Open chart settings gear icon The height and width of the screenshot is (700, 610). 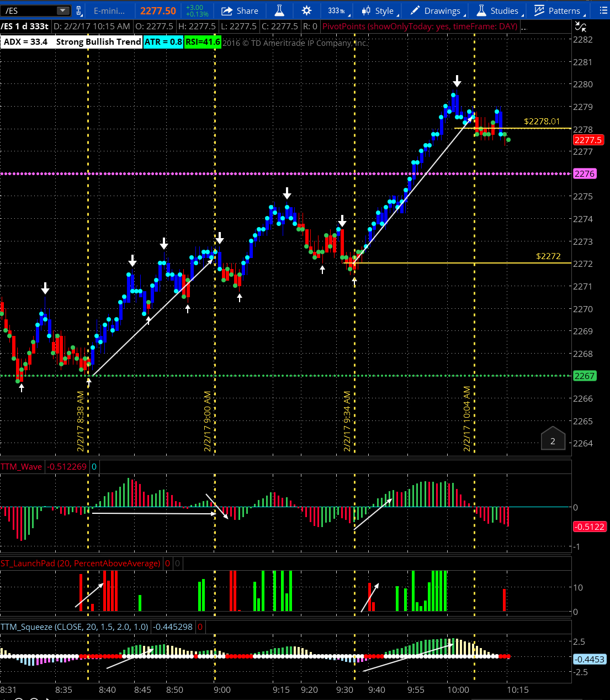306,10
